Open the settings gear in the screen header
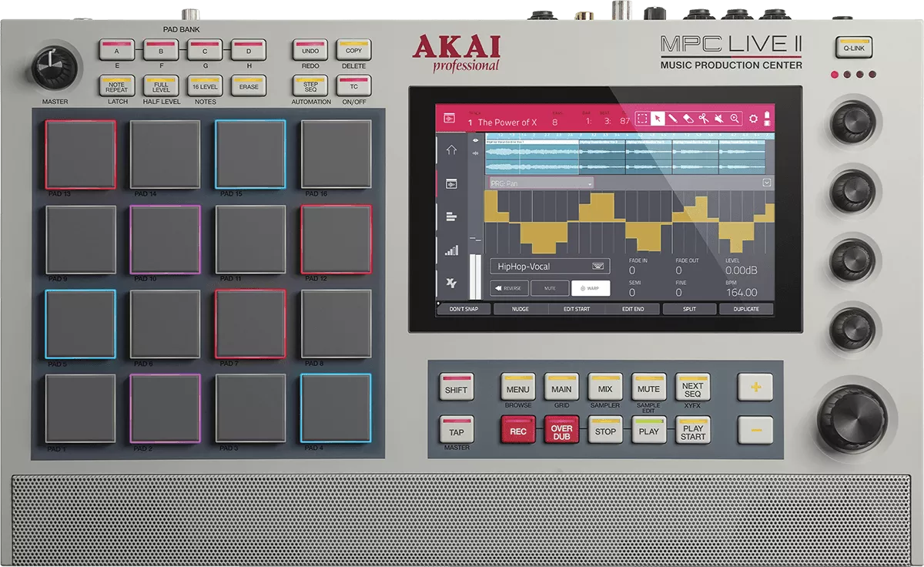This screenshot has height=567, width=924. (753, 118)
